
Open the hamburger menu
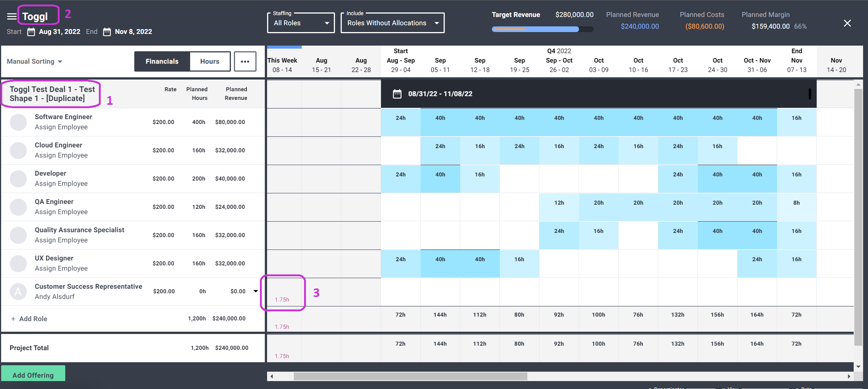pos(12,16)
